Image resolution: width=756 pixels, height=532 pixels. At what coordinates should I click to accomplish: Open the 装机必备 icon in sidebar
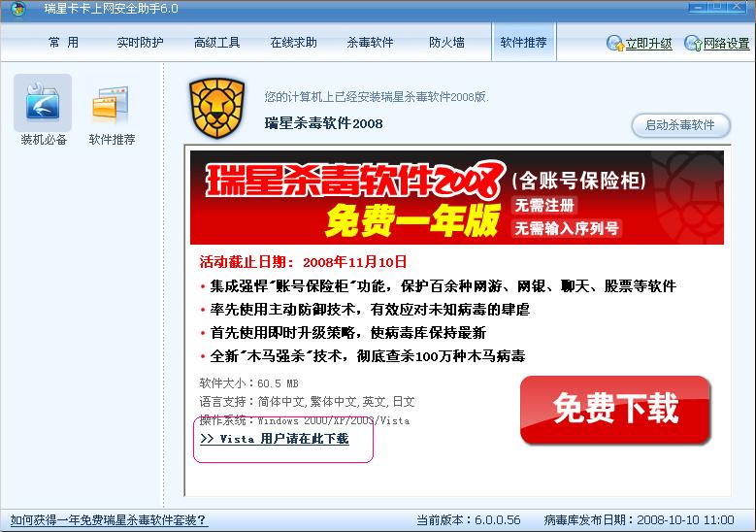point(43,103)
